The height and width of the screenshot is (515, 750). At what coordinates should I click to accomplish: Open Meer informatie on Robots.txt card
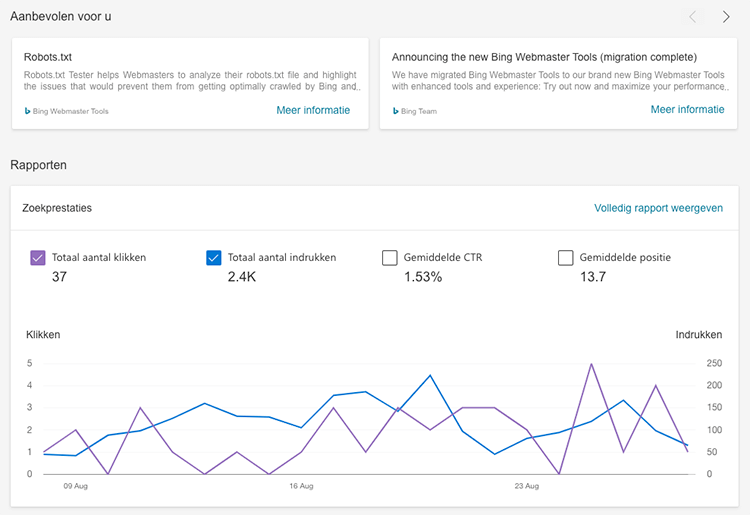tap(313, 110)
